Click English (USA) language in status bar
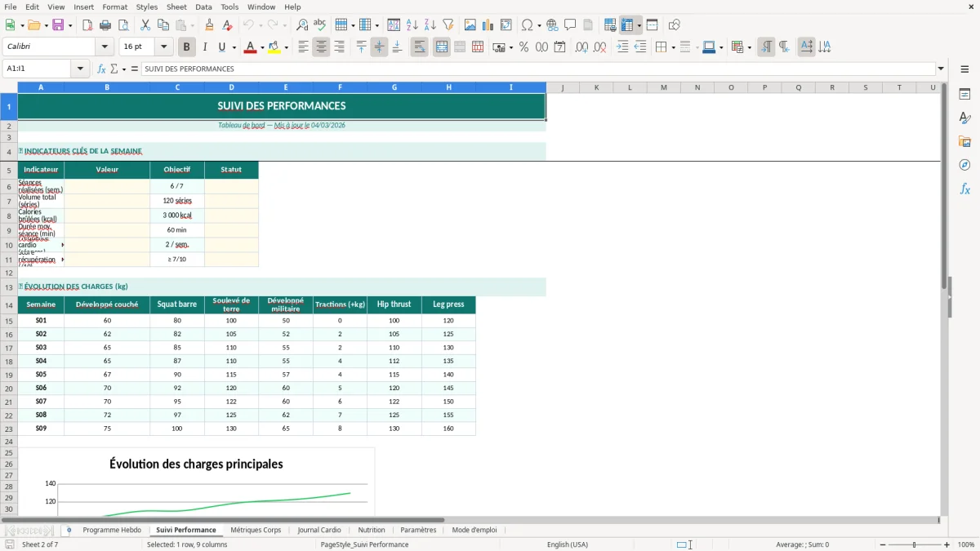The width and height of the screenshot is (980, 551). pos(568,544)
